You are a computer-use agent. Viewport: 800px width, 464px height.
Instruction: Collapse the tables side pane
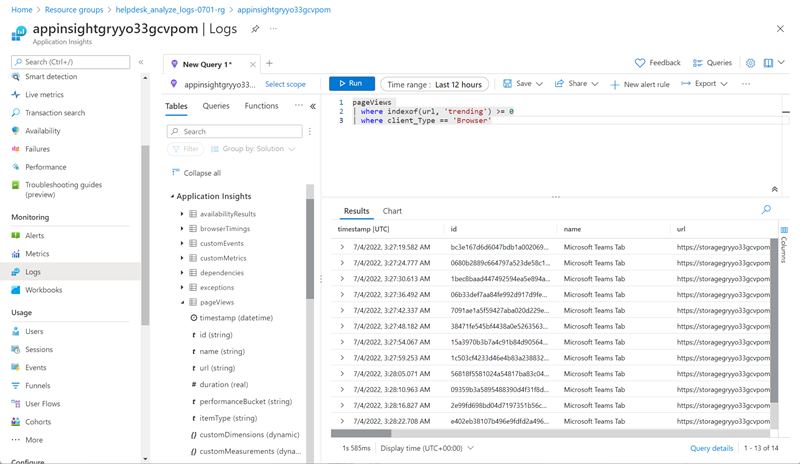point(313,106)
